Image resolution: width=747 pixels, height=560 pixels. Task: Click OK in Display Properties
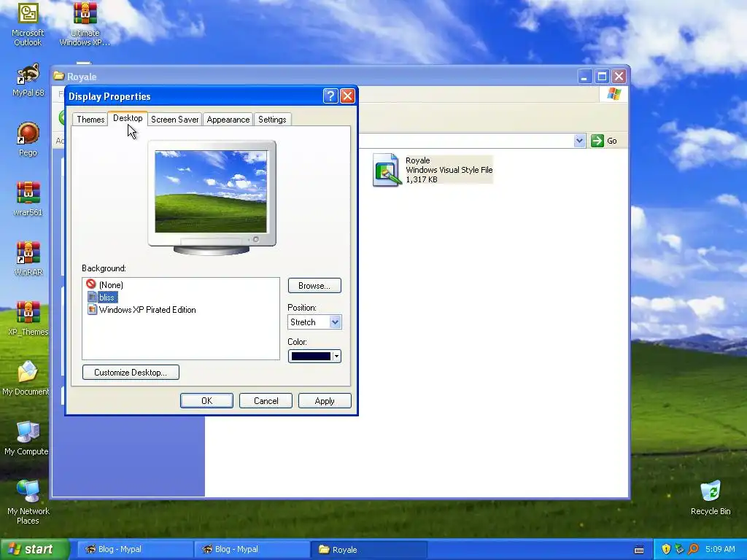pyautogui.click(x=206, y=401)
